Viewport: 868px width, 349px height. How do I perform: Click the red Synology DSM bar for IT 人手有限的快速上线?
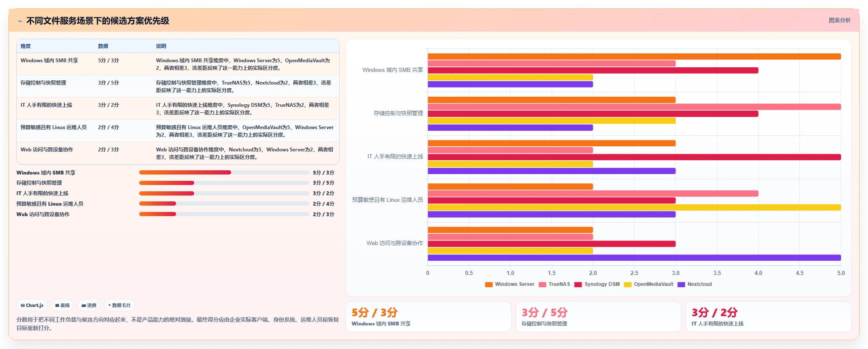pos(634,157)
